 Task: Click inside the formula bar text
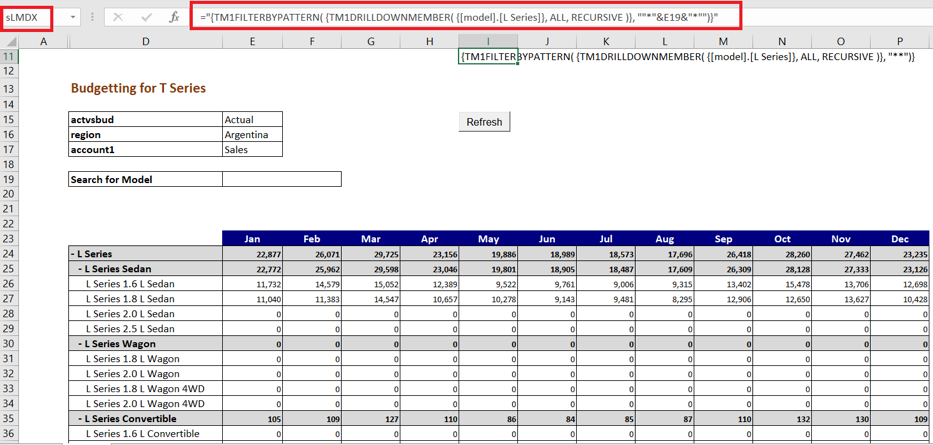point(458,18)
